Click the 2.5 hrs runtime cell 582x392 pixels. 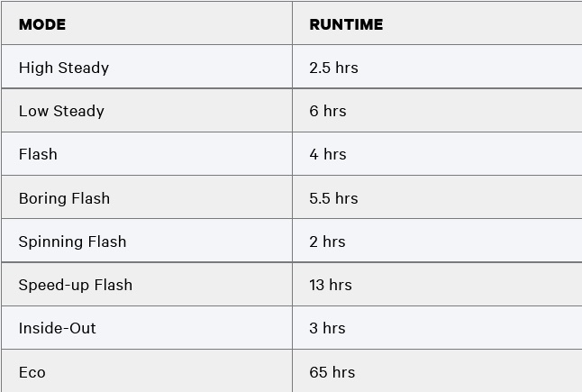pos(437,67)
